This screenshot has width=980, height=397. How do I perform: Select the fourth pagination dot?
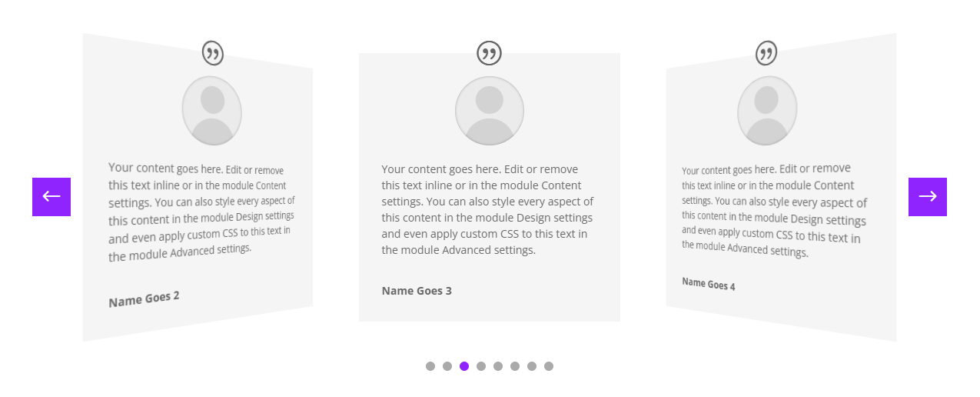481,366
